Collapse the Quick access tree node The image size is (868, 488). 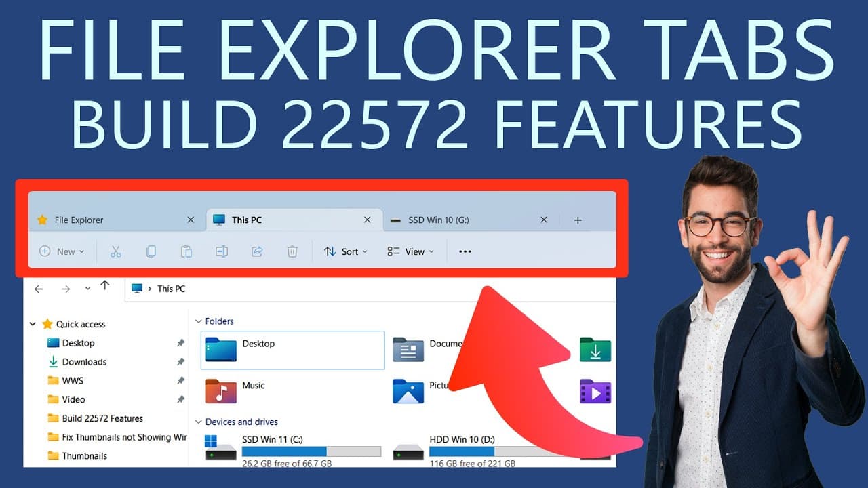(33, 324)
